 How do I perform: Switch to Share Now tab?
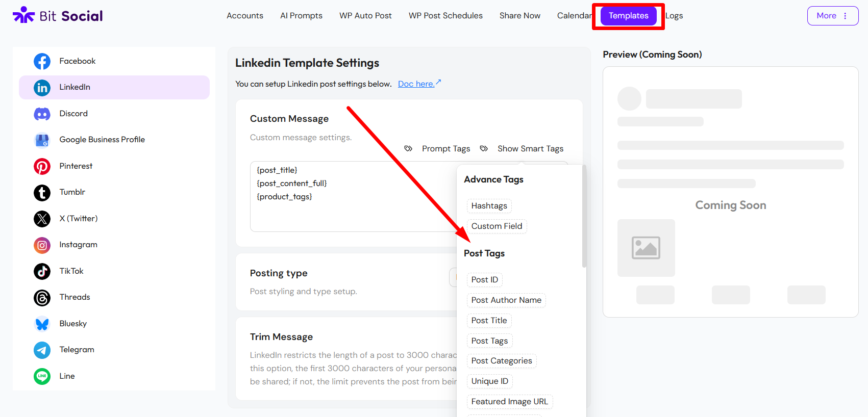pyautogui.click(x=519, y=16)
